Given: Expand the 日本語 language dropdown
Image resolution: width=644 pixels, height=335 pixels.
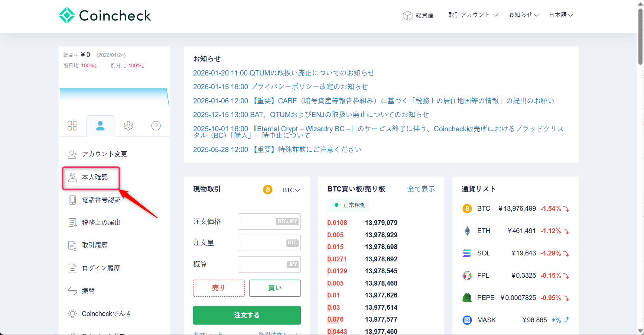Looking at the screenshot, I should click(561, 15).
